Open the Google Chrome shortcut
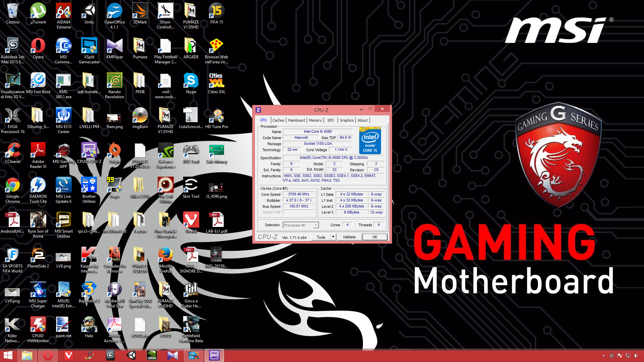The height and width of the screenshot is (362, 644). [x=12, y=190]
